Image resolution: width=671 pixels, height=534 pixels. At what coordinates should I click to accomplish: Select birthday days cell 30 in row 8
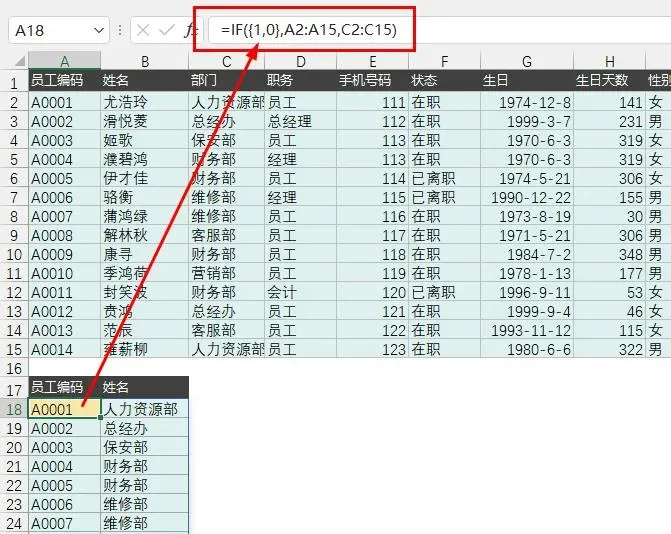point(609,216)
